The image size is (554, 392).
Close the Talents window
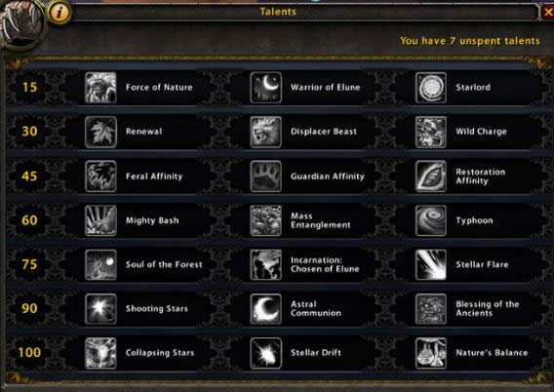click(x=547, y=13)
